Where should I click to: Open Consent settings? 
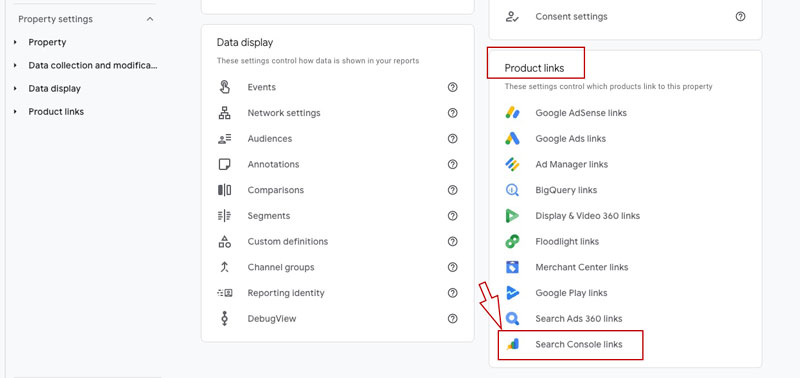pos(571,16)
